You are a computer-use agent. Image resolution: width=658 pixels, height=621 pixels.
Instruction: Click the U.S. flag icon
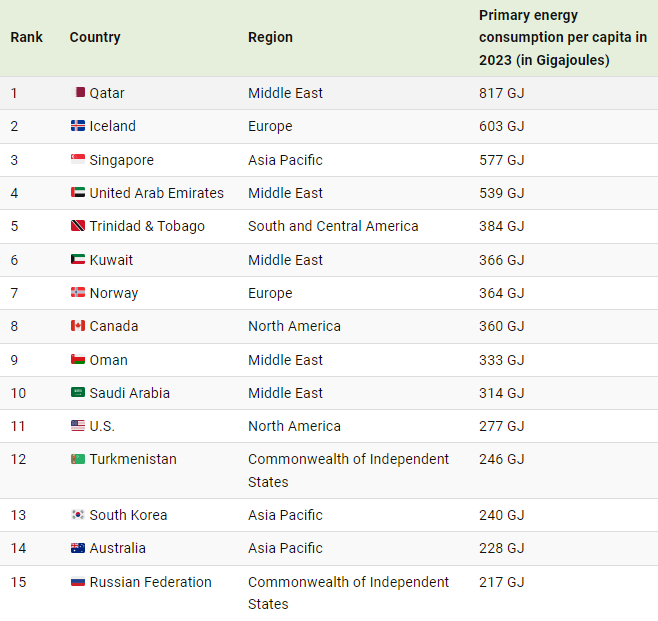click(78, 425)
